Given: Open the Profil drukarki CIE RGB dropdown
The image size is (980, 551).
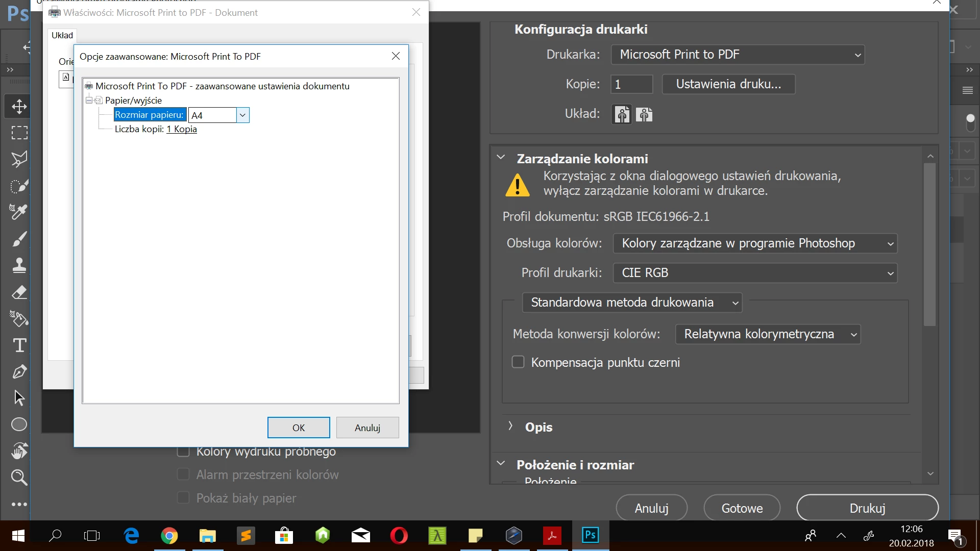Looking at the screenshot, I should coord(754,273).
